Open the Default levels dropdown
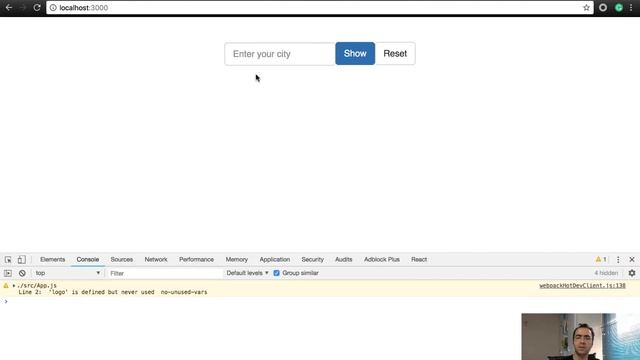 coord(247,273)
